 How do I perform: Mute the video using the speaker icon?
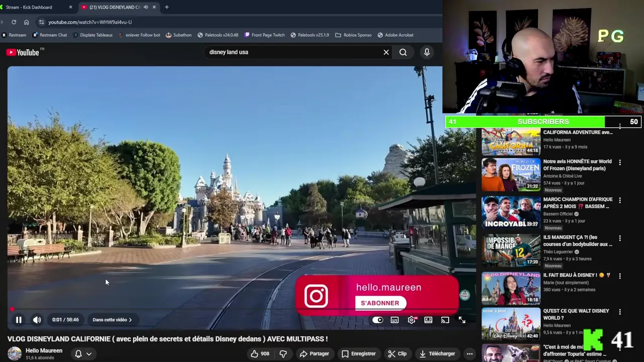coord(37,320)
